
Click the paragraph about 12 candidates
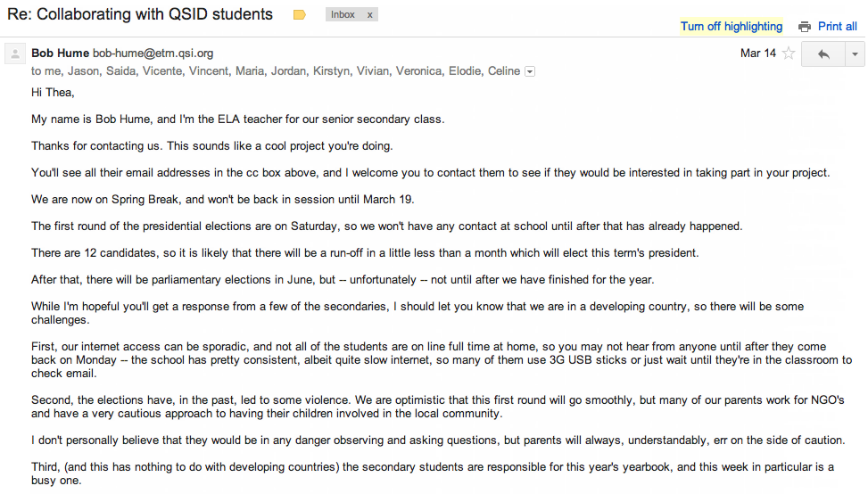click(364, 253)
